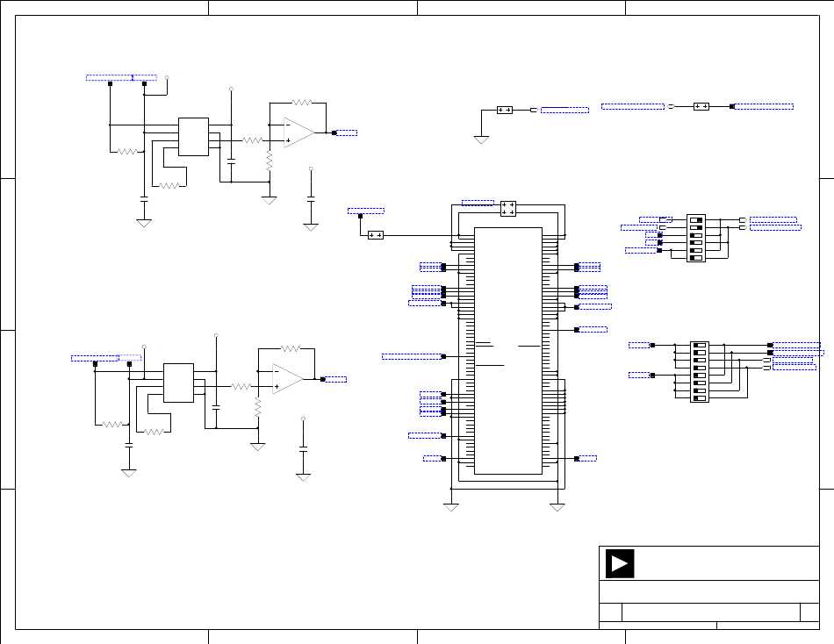Select the small IC box beside lower op-amp
Viewport: 834px width, 644px height.
pyautogui.click(x=178, y=383)
